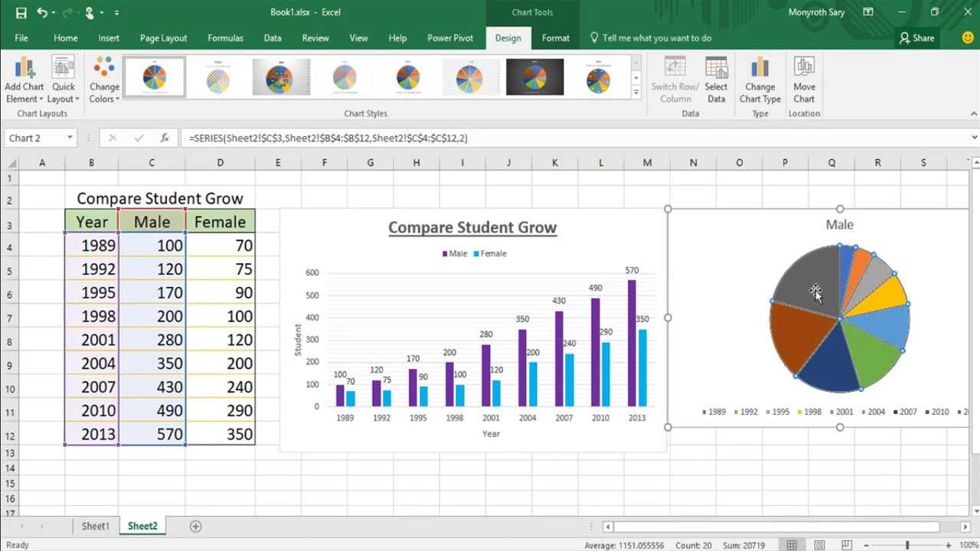Apply the dark background pie chart style
The width and height of the screenshot is (980, 551).
[534, 77]
